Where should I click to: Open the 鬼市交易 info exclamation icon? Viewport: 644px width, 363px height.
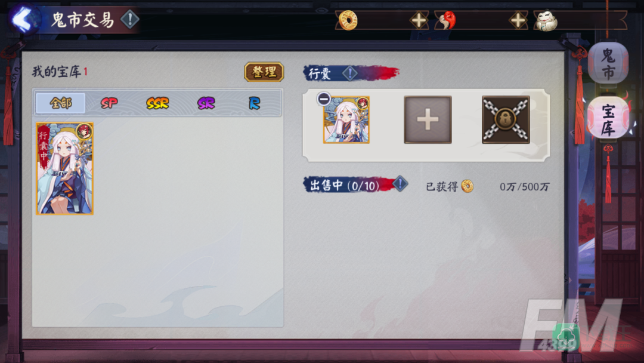pyautogui.click(x=130, y=19)
